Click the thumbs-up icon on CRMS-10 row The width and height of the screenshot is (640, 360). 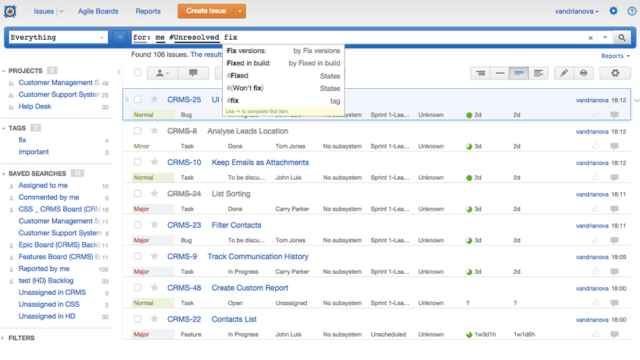point(596,177)
